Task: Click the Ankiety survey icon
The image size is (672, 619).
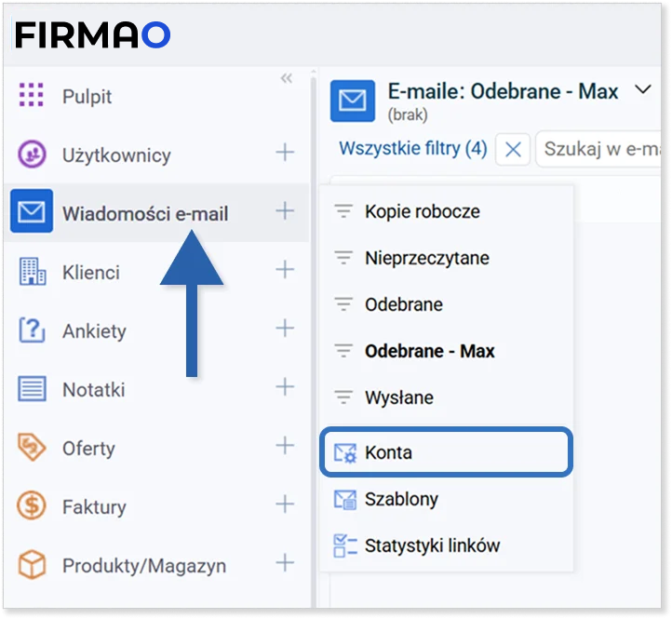Action: (32, 330)
